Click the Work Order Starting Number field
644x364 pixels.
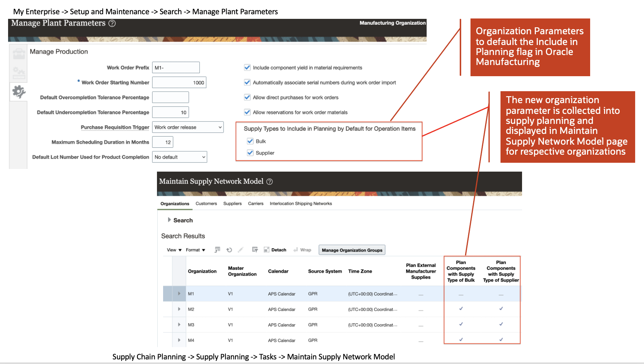coord(179,82)
